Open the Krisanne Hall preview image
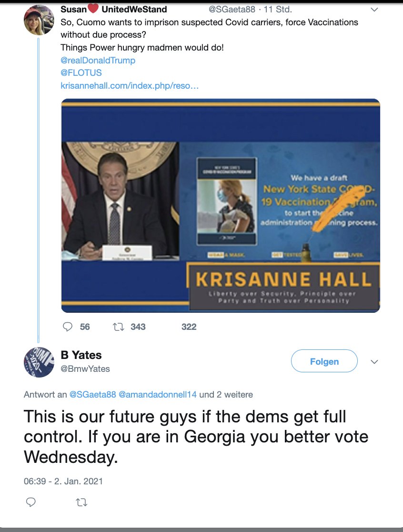 221,205
